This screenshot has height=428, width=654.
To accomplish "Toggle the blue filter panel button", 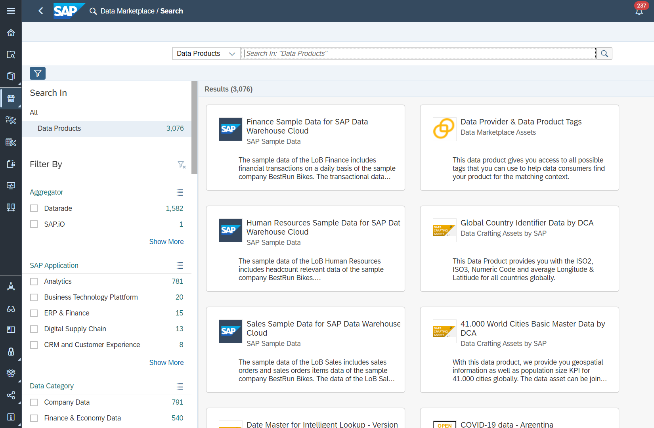I will [x=38, y=74].
